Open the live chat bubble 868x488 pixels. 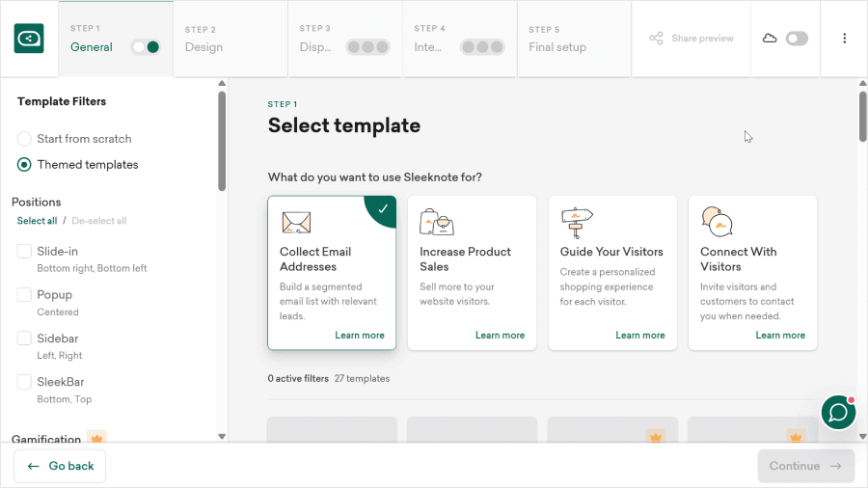pyautogui.click(x=838, y=412)
